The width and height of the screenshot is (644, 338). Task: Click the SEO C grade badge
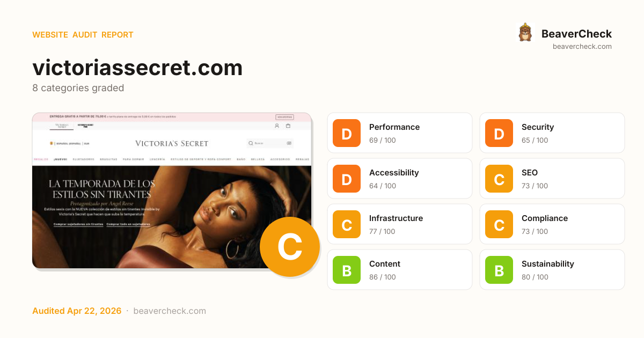499,179
